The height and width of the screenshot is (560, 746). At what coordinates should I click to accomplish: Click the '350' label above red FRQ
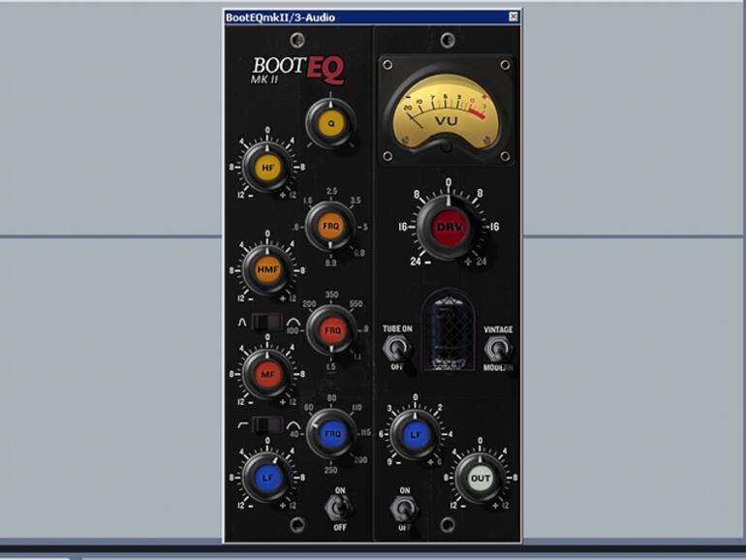(331, 295)
